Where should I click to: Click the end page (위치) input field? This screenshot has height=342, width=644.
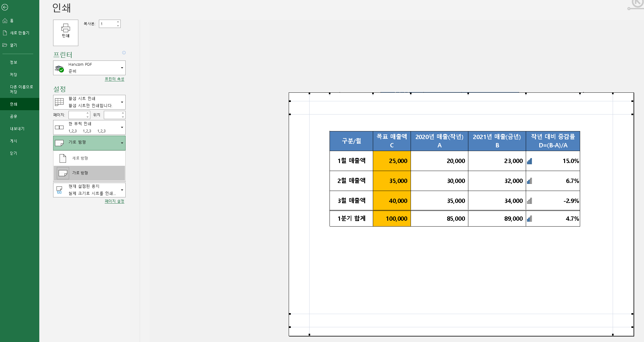coord(112,115)
